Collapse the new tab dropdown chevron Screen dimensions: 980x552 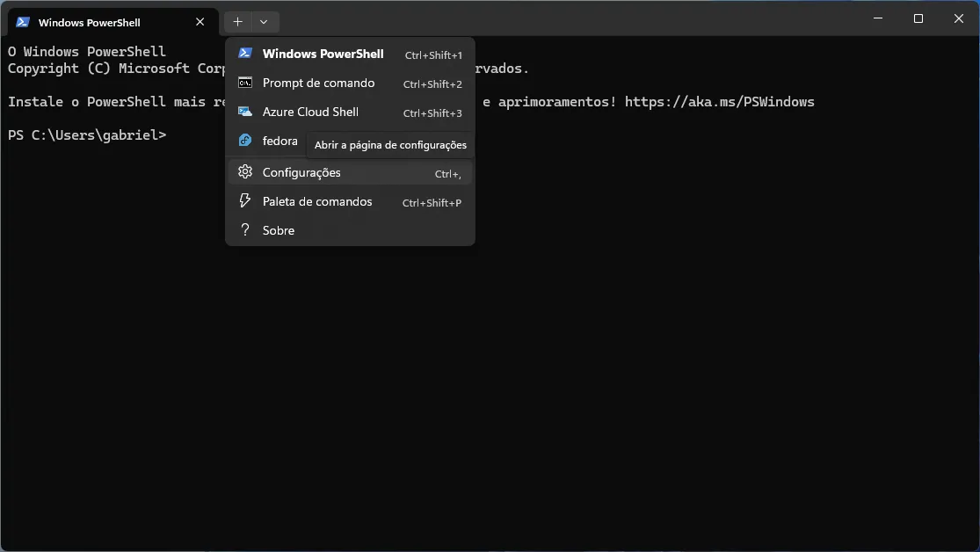pos(264,22)
